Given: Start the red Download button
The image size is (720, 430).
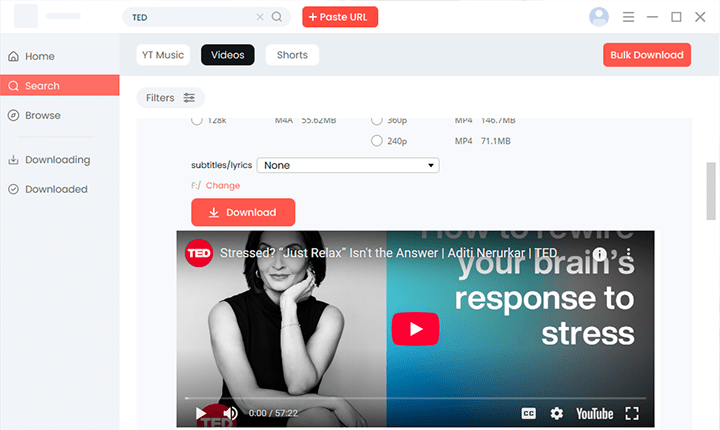Looking at the screenshot, I should click(243, 212).
